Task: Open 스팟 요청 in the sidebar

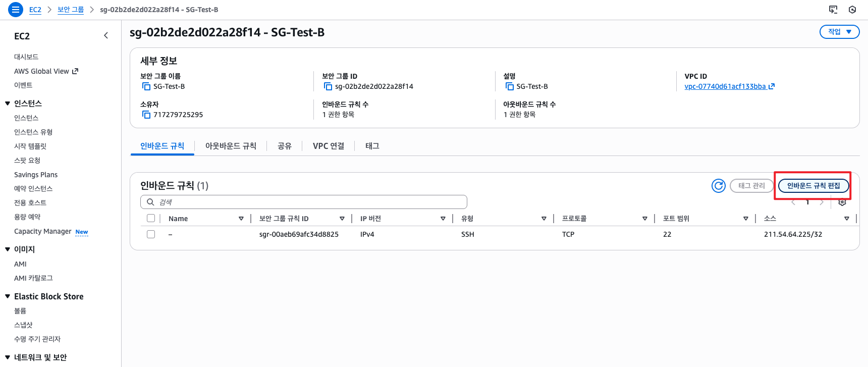Action: [x=27, y=160]
